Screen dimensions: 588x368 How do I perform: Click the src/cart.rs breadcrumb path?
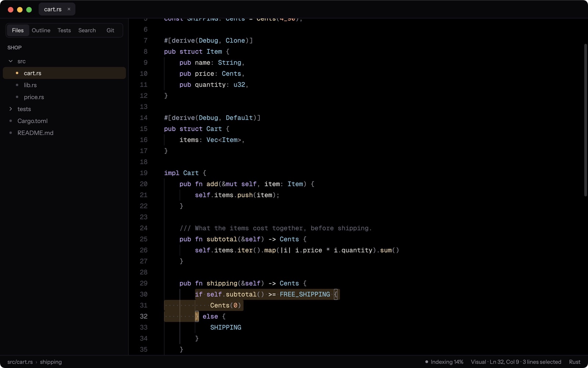pyautogui.click(x=20, y=362)
